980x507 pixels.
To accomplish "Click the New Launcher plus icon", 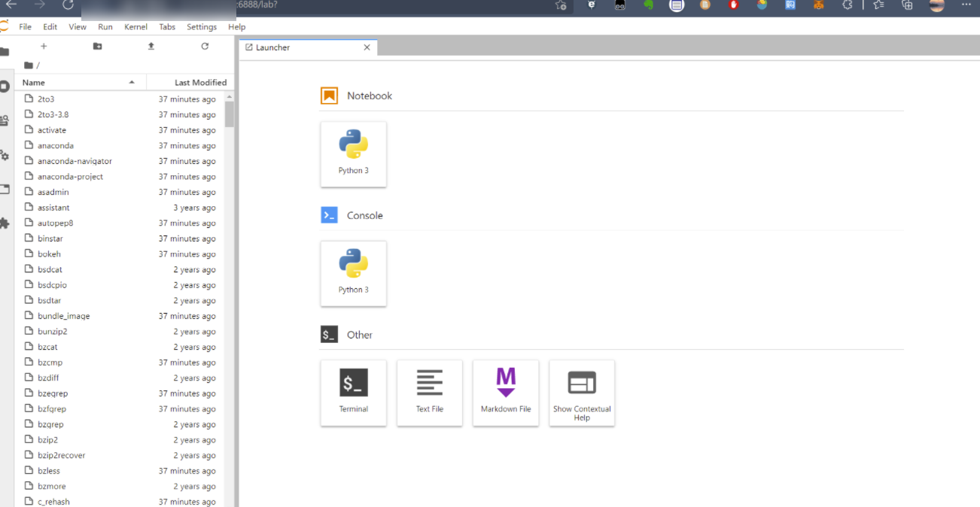I will (x=44, y=47).
